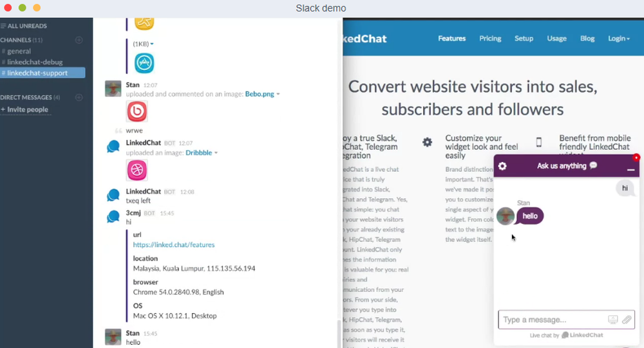Viewport: 644px width, 348px height.
Task: Click the mobile phone icon on webpage
Action: [x=539, y=142]
